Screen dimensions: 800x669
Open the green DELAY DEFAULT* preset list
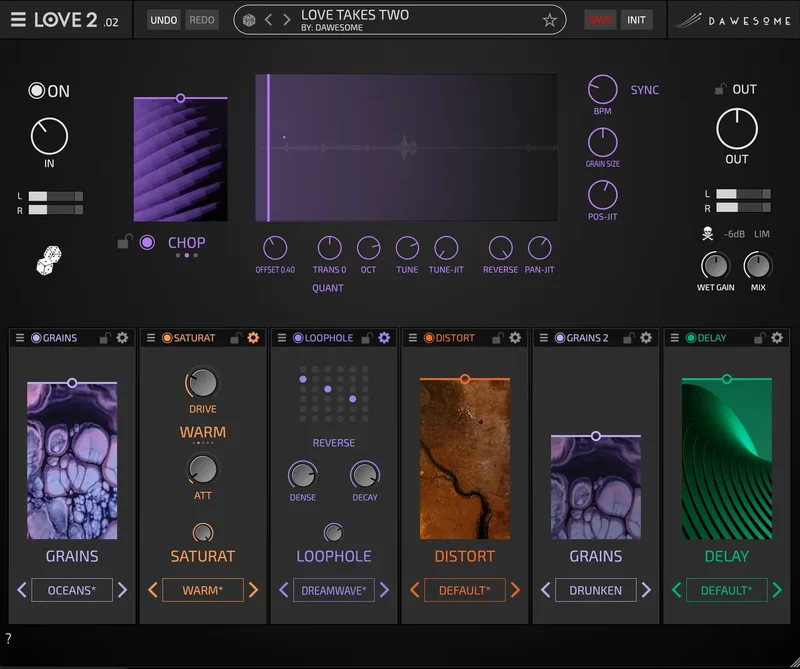coord(727,590)
